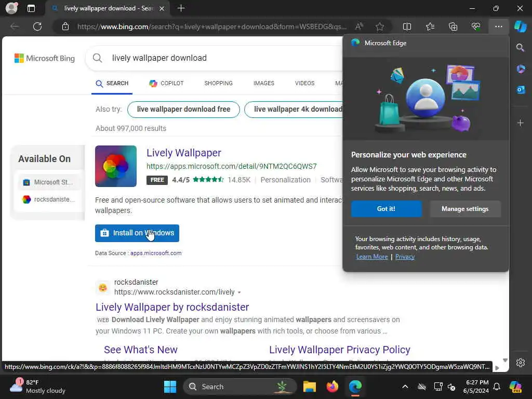532x399 pixels.
Task: View site information lock icon
Action: [x=65, y=26]
